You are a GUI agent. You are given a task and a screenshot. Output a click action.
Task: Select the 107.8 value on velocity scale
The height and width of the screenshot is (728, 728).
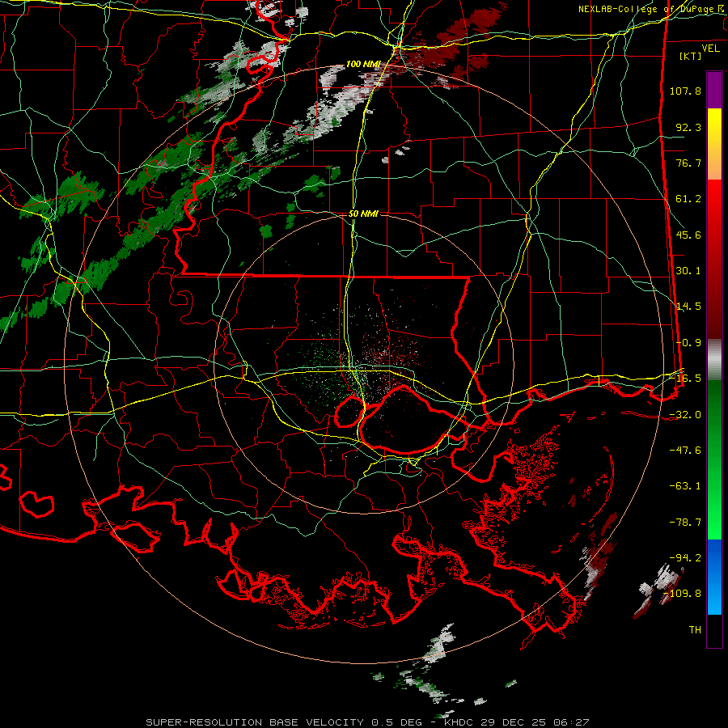point(685,91)
